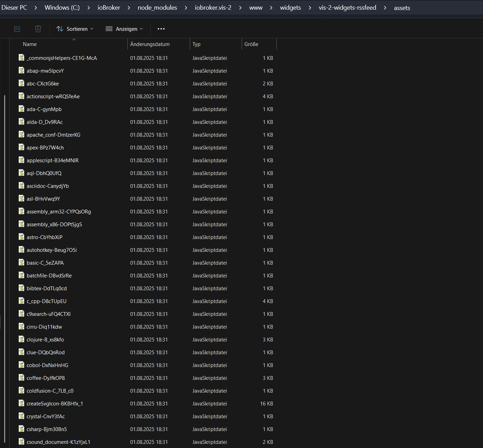Select the file name clojure-B_xs8kfo
Image resolution: width=483 pixels, height=448 pixels.
point(45,340)
